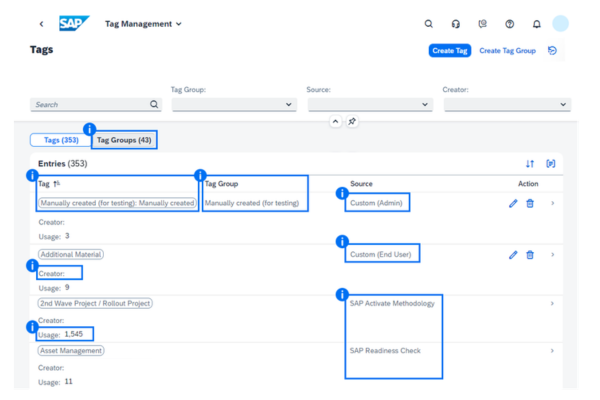Open the notifications bell

tap(536, 24)
